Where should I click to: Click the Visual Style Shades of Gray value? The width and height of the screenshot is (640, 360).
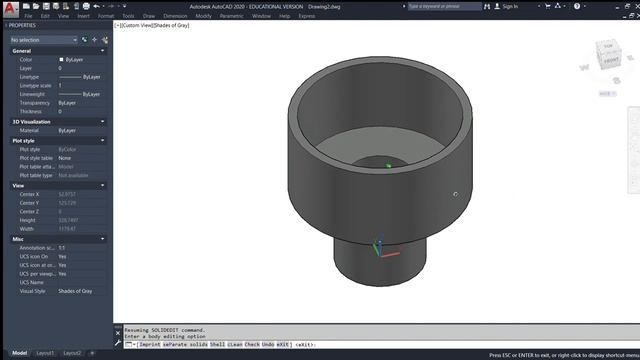coord(75,291)
